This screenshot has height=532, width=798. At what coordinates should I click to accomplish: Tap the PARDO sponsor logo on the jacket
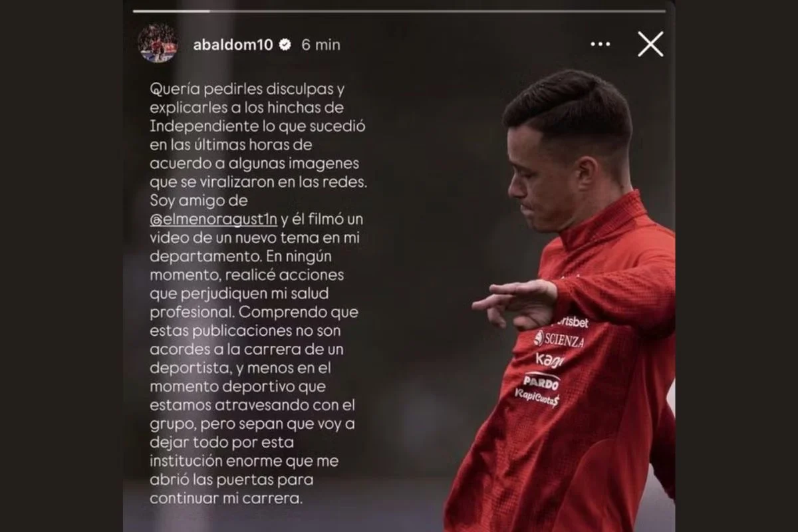pyautogui.click(x=541, y=382)
